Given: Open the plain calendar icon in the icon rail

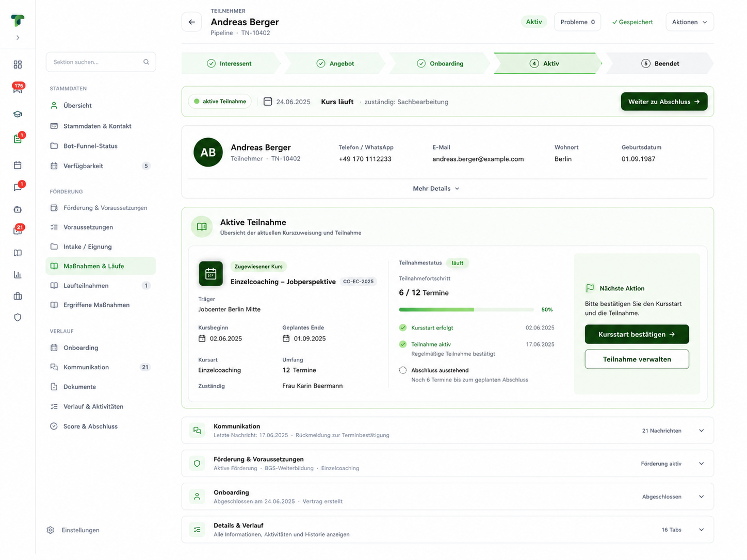Looking at the screenshot, I should [18, 165].
